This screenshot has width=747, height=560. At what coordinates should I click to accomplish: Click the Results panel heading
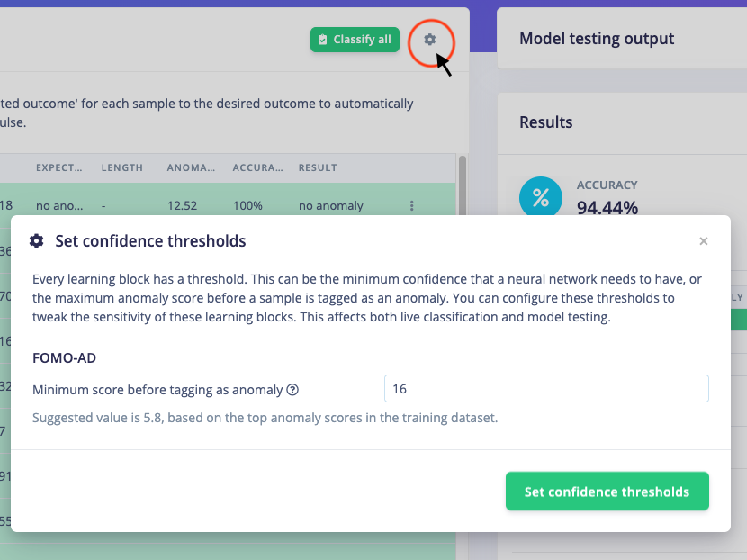546,122
